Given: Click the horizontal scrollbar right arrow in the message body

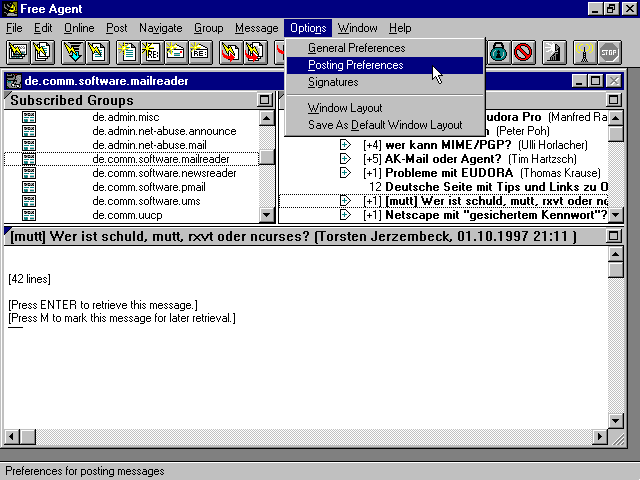Looking at the screenshot, I should pos(599,436).
